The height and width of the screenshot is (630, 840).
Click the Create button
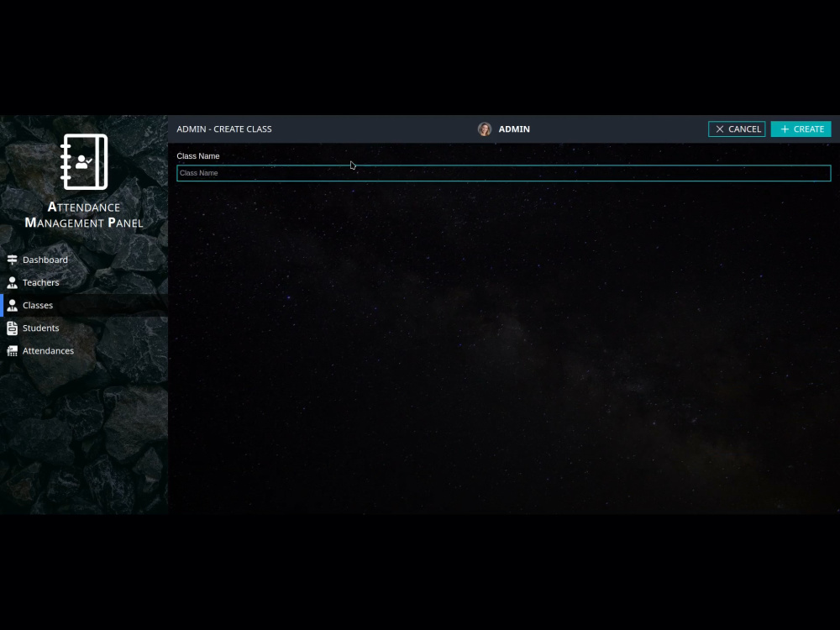(x=801, y=129)
